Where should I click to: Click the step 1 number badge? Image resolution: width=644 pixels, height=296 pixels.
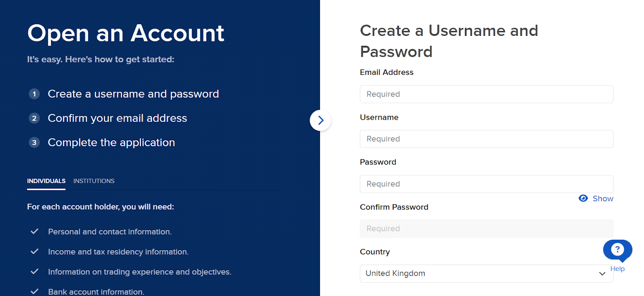(34, 94)
